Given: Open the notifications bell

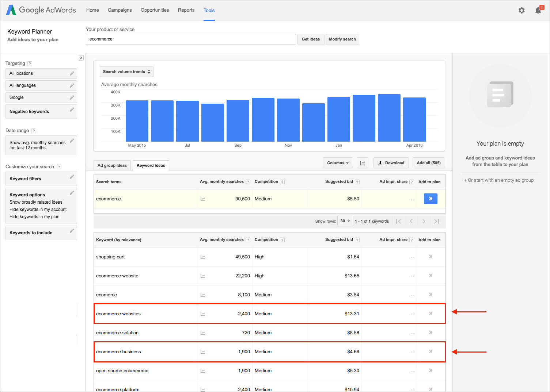Looking at the screenshot, I should point(539,10).
